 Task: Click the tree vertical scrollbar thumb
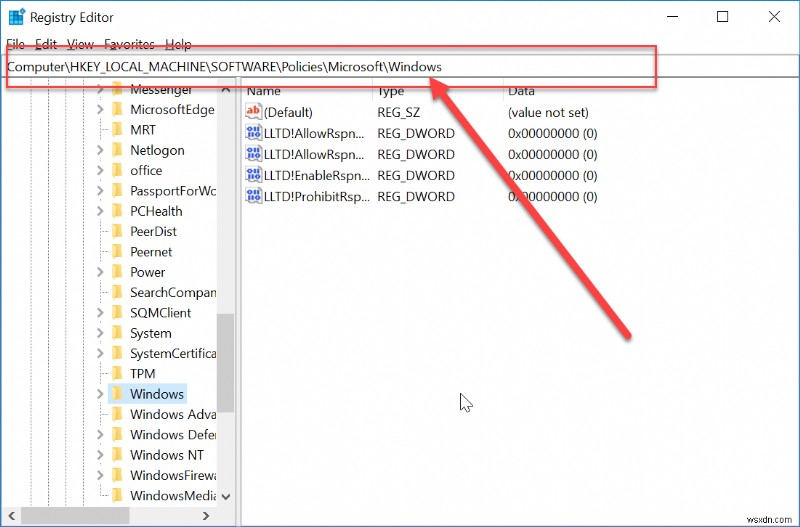225,363
